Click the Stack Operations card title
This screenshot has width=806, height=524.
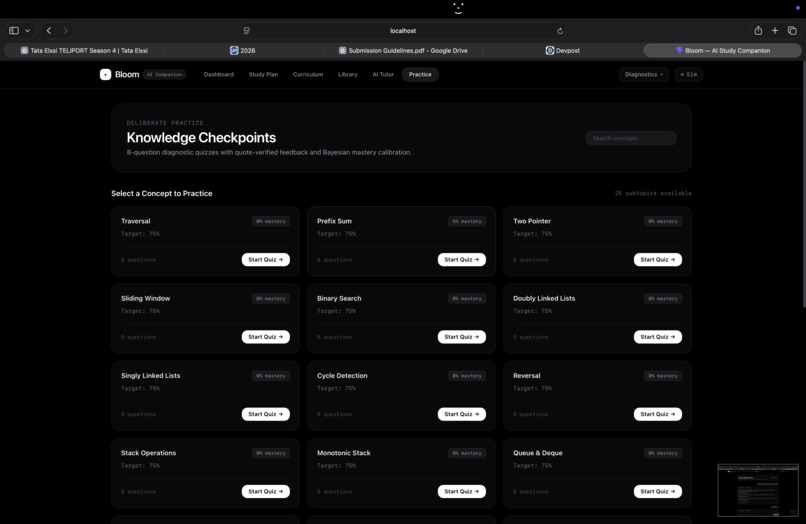148,453
